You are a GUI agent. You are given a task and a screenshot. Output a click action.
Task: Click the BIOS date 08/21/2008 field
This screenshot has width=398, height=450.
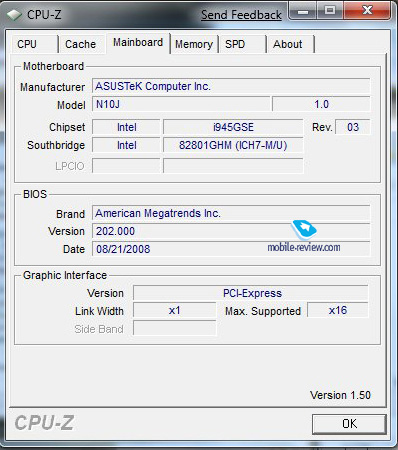coord(231,249)
